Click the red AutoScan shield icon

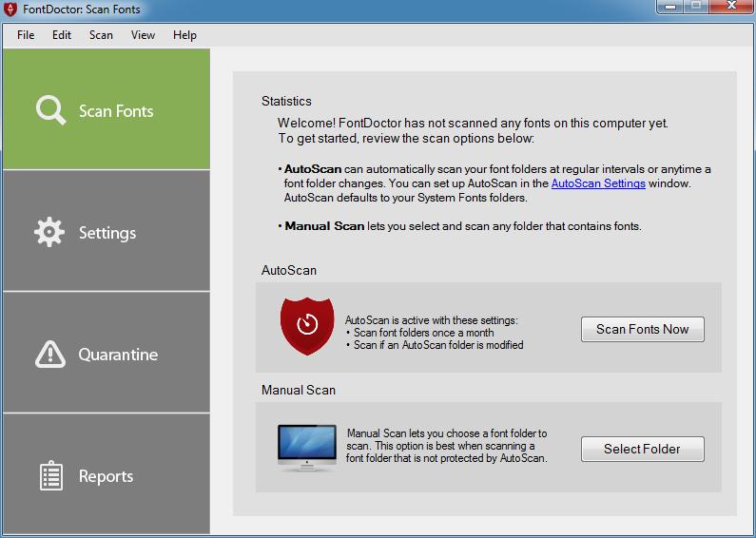pyautogui.click(x=306, y=324)
